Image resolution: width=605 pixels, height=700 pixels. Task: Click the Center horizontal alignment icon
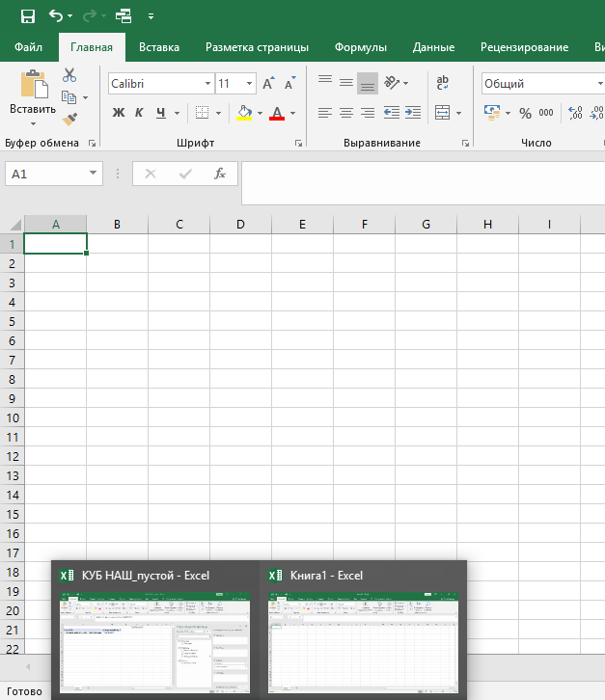coord(346,113)
